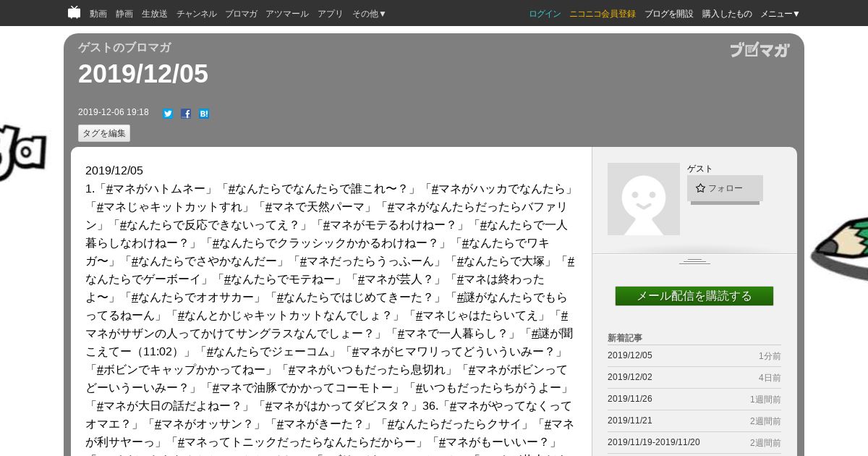The height and width of the screenshot is (456, 868).
Task: Collapse the profile panel handle
Action: (x=694, y=261)
